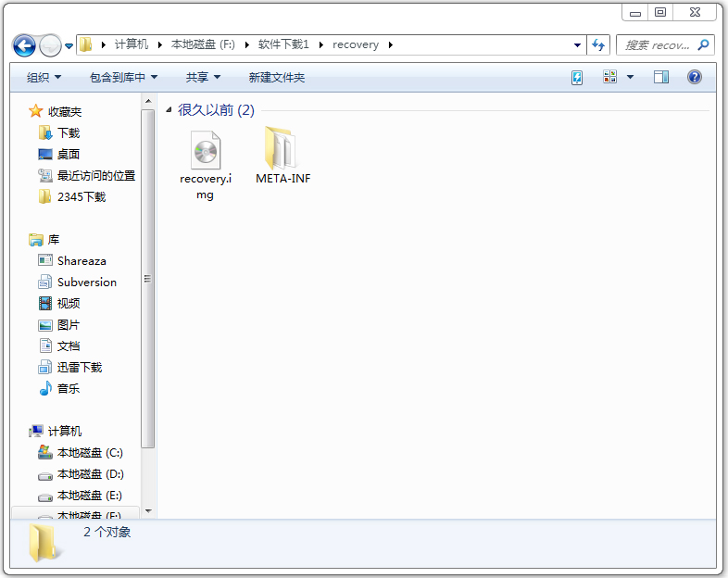
Task: Open 最近访问的位置 in favorites
Action: click(x=96, y=175)
